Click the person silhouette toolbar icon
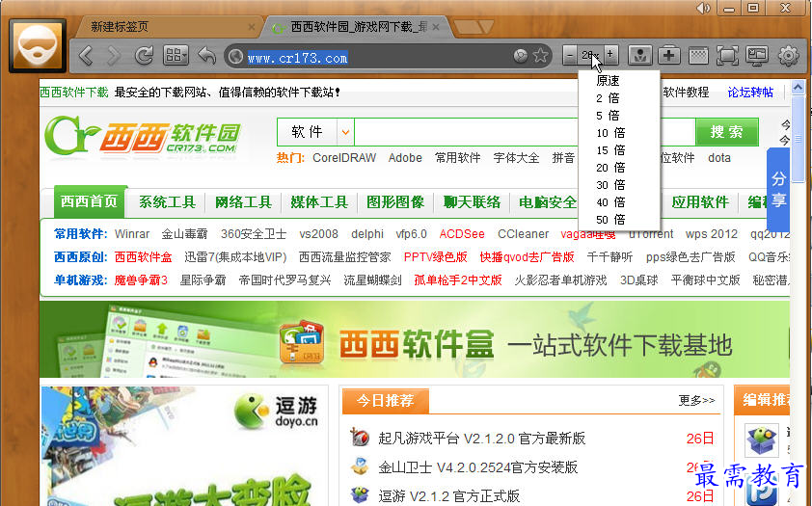The width and height of the screenshot is (812, 506). 639,55
